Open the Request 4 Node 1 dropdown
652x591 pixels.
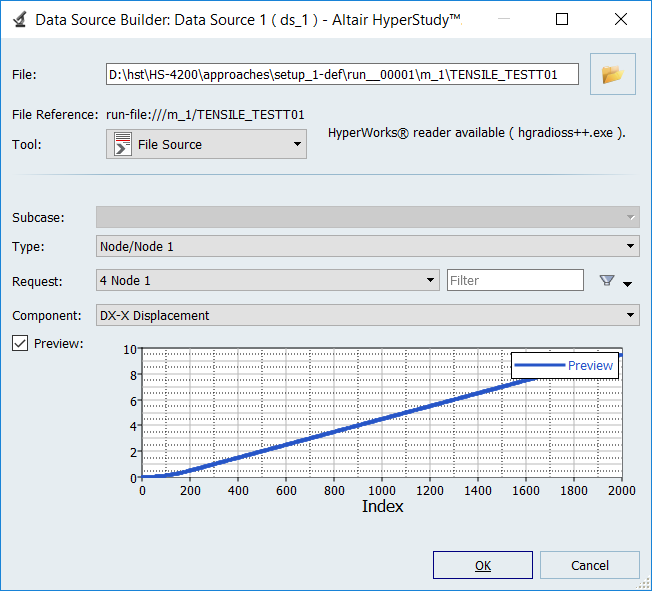tap(268, 280)
